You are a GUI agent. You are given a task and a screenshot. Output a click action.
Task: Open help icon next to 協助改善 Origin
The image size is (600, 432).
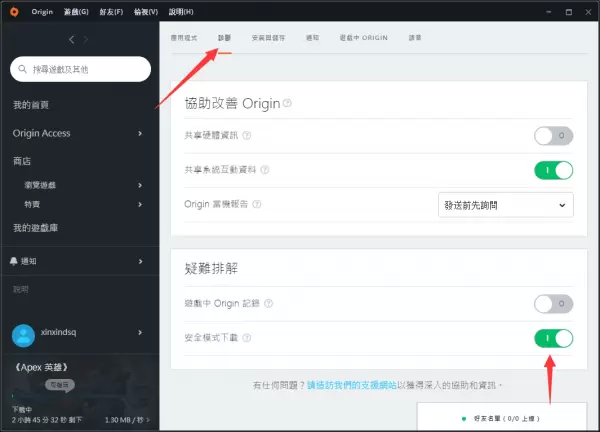point(287,103)
